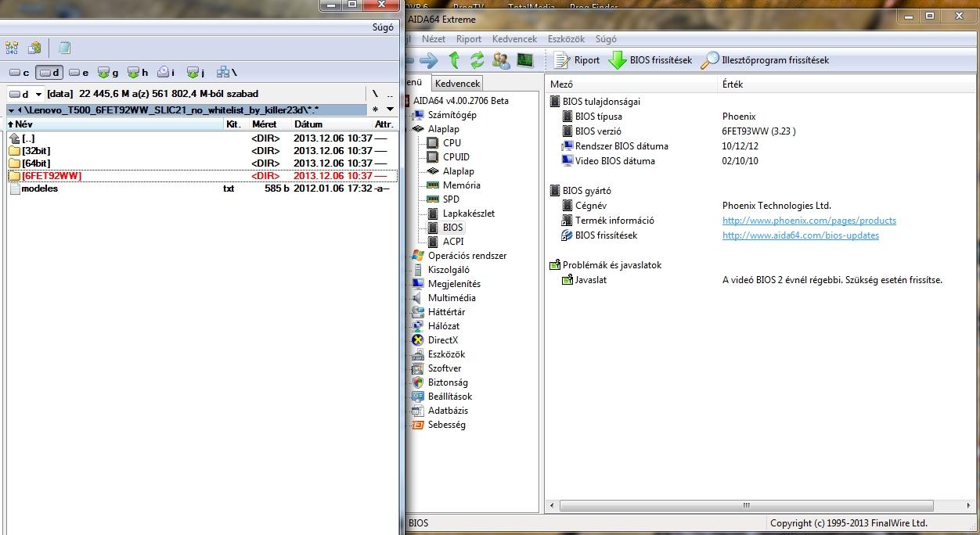
Task: Open the AIDA64 users icon in the toolbar
Action: [x=501, y=60]
